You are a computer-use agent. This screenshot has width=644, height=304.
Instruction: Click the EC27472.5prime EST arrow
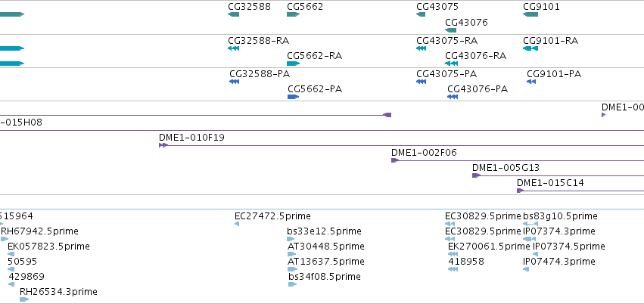[x=237, y=224]
